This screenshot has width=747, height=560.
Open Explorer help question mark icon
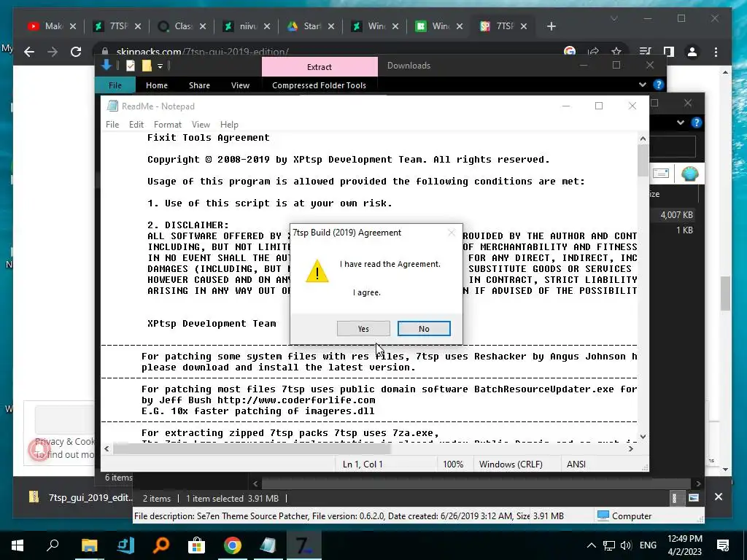click(658, 85)
